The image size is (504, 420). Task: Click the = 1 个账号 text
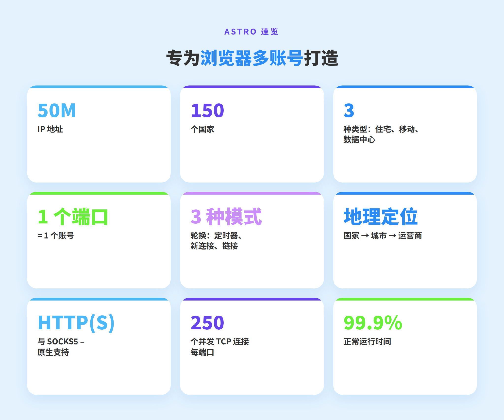click(x=56, y=236)
